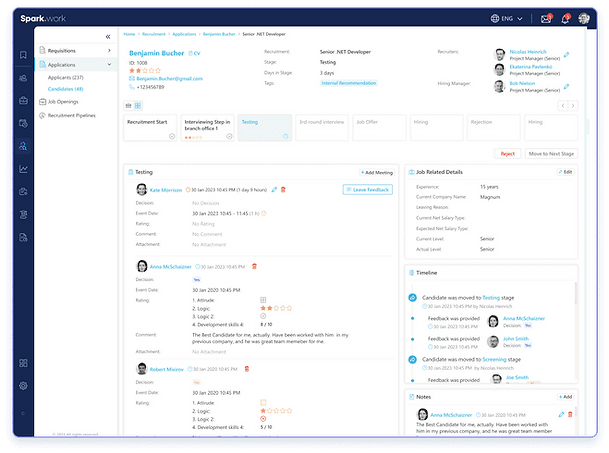Open Bob Nielson hiring manager profile
Screen dimensions: 609x453
(x=522, y=83)
